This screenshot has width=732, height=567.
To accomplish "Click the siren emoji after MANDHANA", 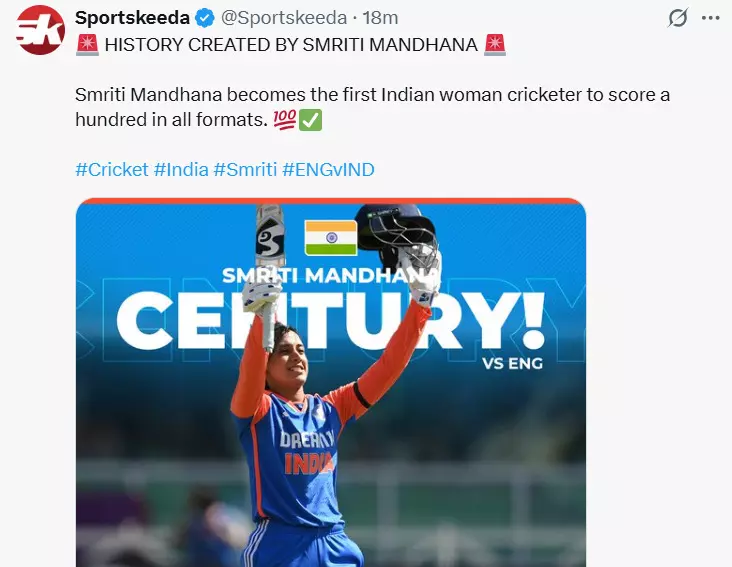I will (x=494, y=44).
